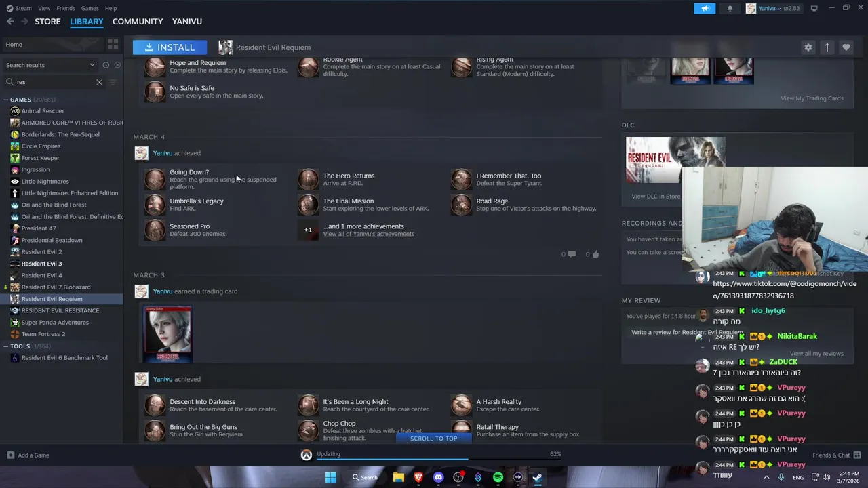Show hidden system tray icons chevron
Image resolution: width=868 pixels, height=488 pixels.
(x=766, y=477)
